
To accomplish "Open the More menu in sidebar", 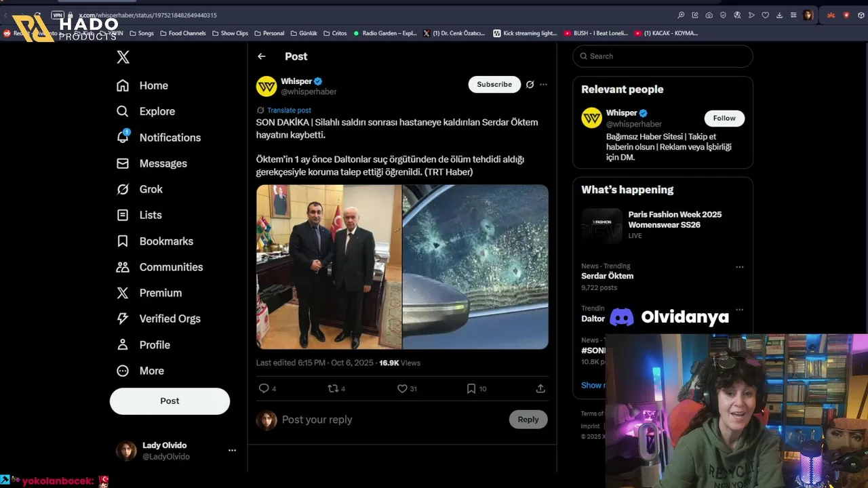I will tap(140, 371).
